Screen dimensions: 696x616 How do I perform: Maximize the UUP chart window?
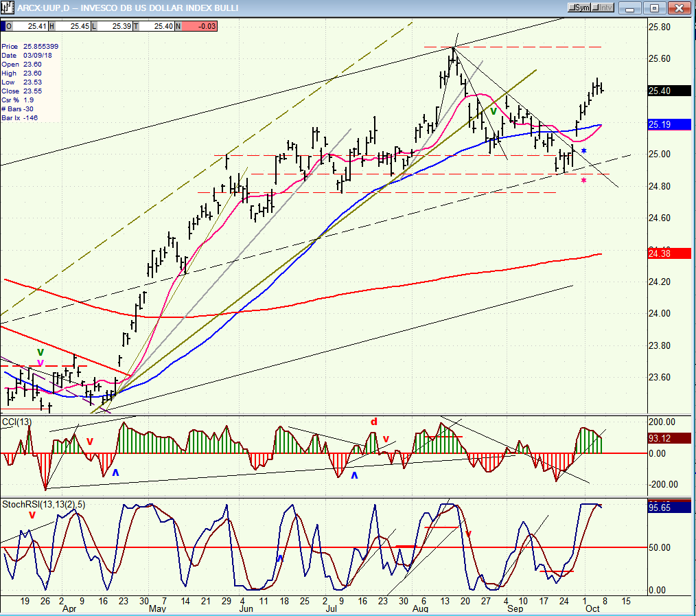point(655,8)
